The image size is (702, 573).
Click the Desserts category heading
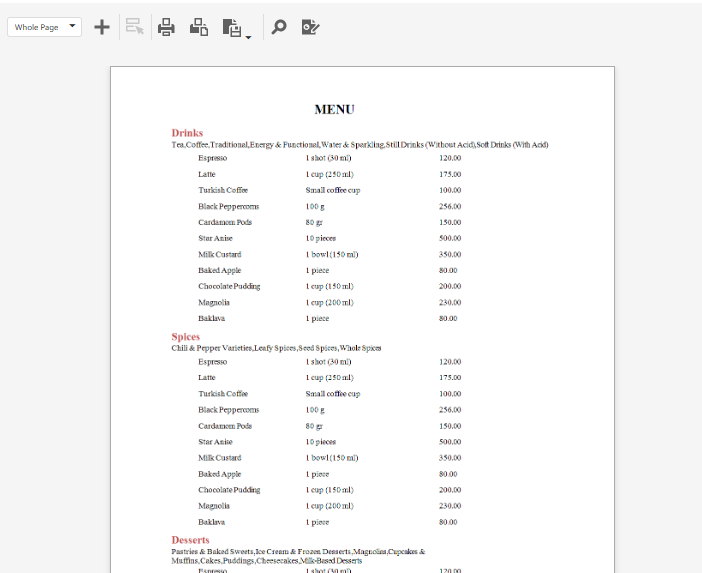pyautogui.click(x=190, y=540)
